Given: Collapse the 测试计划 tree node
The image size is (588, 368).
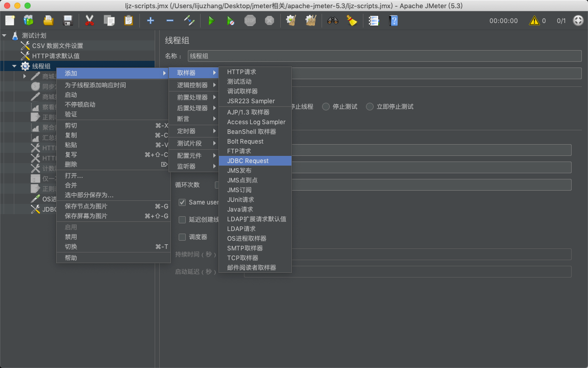Looking at the screenshot, I should tap(5, 35).
